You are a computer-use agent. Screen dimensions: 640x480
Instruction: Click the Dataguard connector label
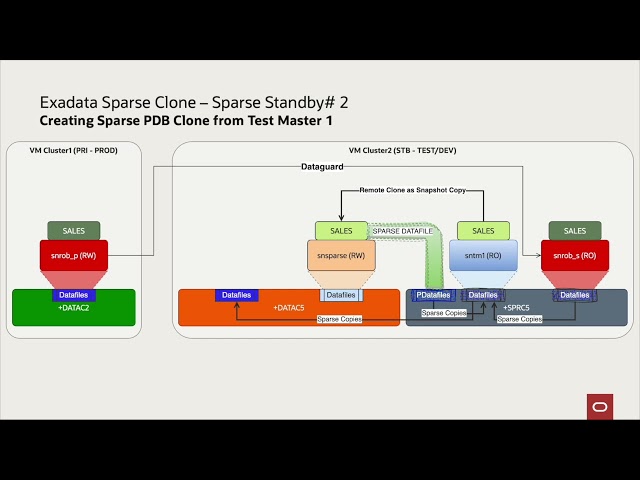tap(322, 167)
